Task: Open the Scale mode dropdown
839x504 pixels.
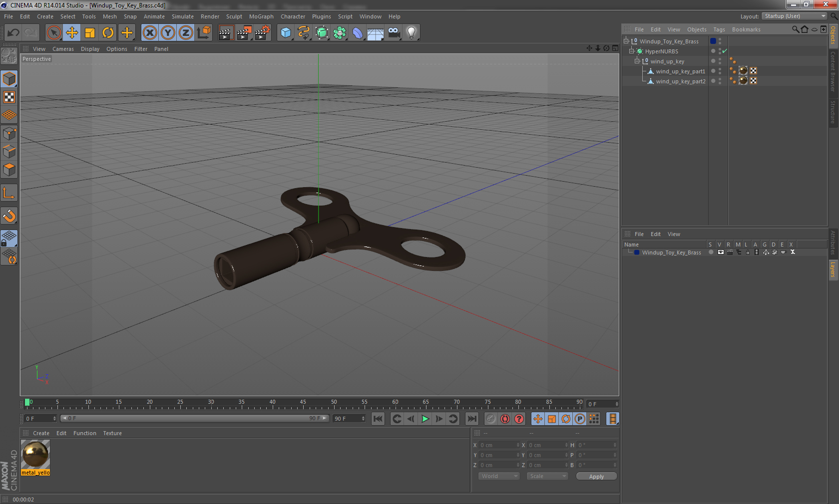Action: tap(547, 476)
